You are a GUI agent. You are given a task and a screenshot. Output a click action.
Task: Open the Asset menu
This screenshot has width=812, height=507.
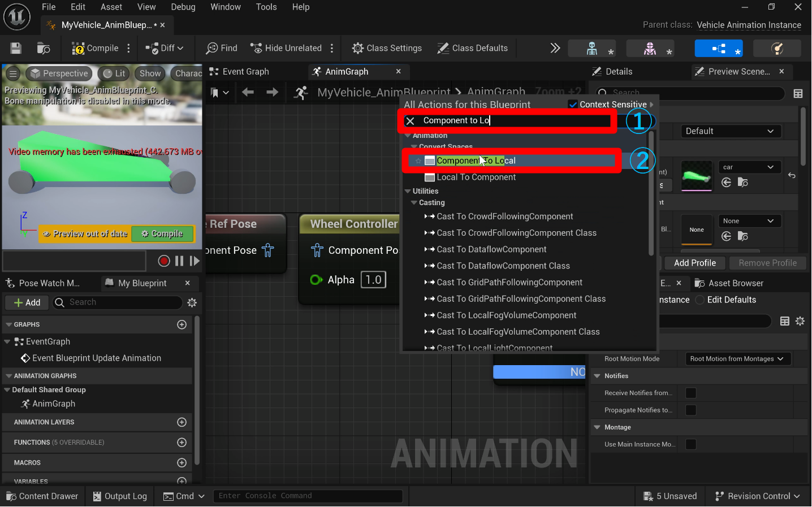pyautogui.click(x=111, y=7)
